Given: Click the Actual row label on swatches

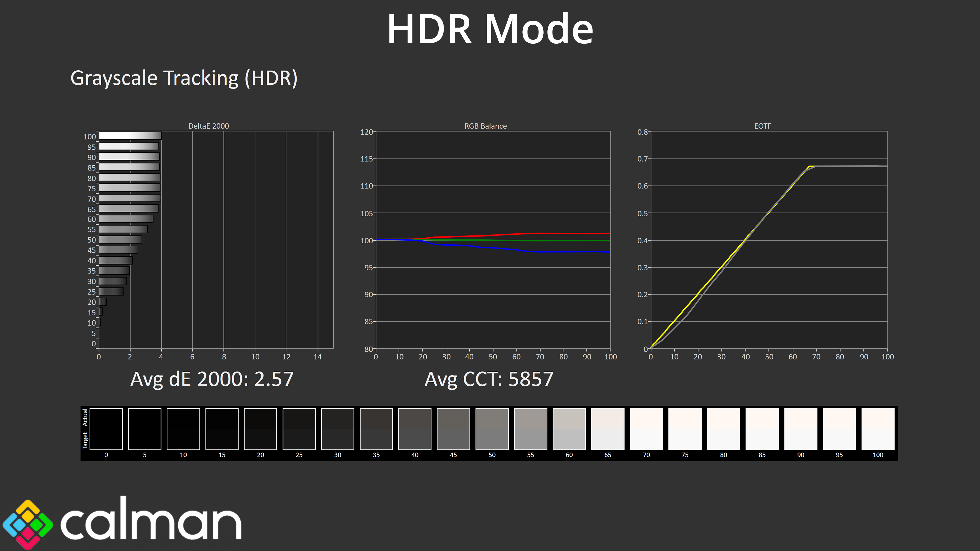Looking at the screenshot, I should tap(85, 417).
